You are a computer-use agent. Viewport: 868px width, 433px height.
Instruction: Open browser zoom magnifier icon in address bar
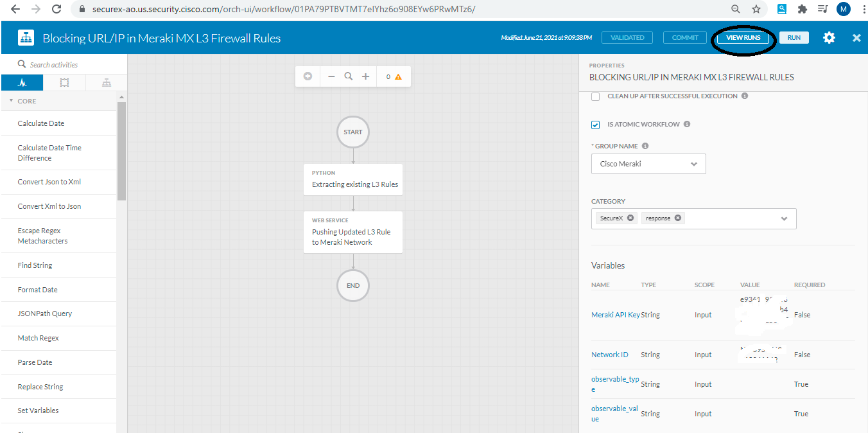pos(736,9)
